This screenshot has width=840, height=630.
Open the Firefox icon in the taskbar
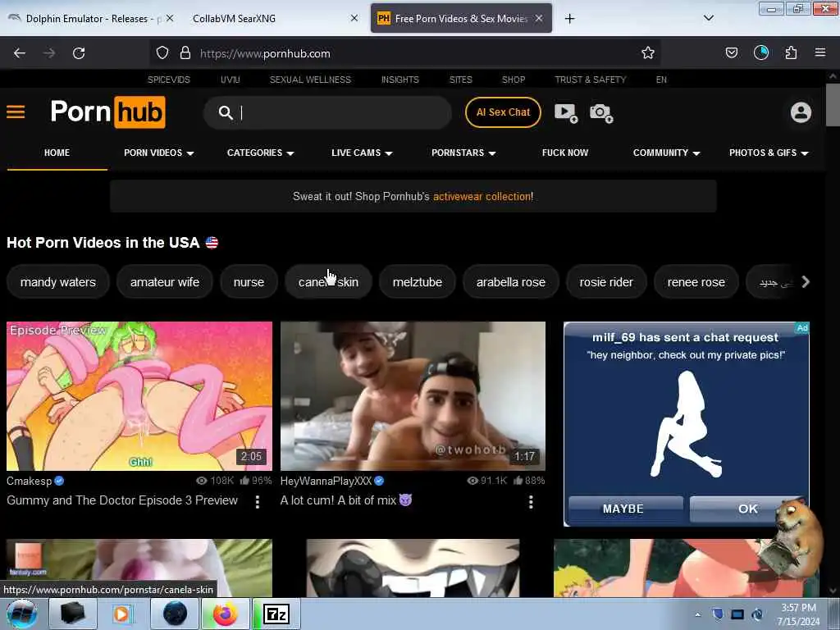click(226, 614)
